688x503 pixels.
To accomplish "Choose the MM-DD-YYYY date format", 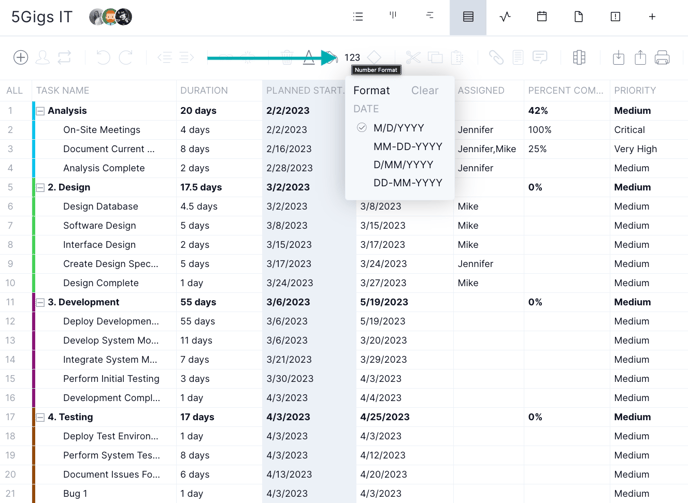I will tap(408, 146).
